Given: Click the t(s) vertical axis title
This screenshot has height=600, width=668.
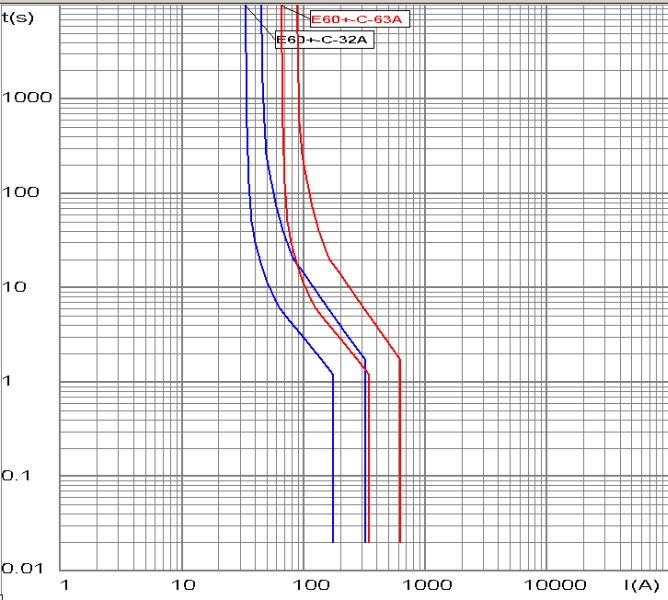Looking at the screenshot, I should pyautogui.click(x=16, y=16).
